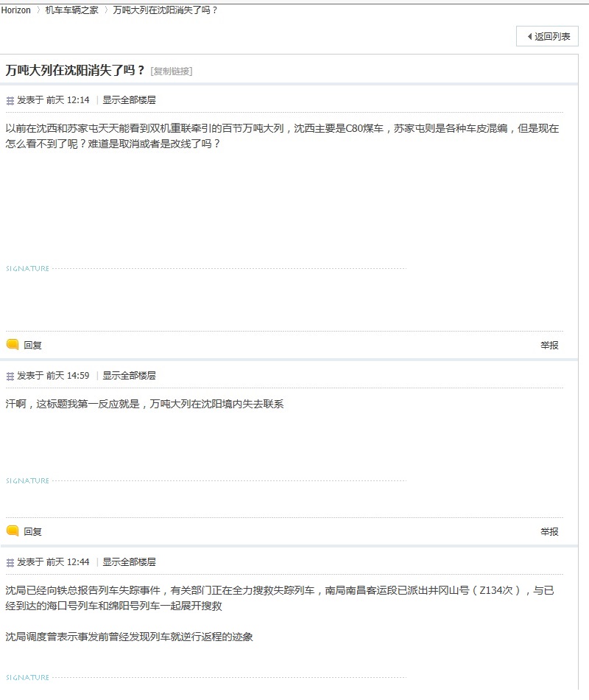This screenshot has width=589, height=700.
Task: Click timestamp 发表于 前天 12:14
Action: point(53,100)
